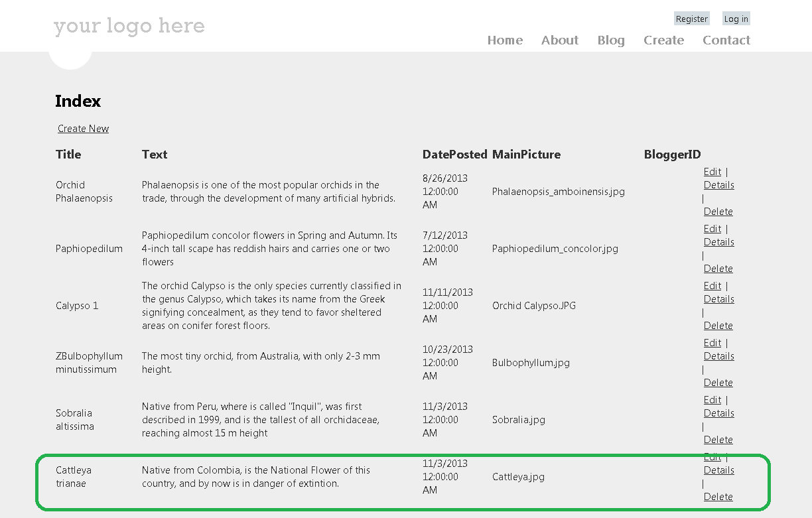This screenshot has height=518, width=812.
Task: Go to the Home menu item
Action: point(505,40)
